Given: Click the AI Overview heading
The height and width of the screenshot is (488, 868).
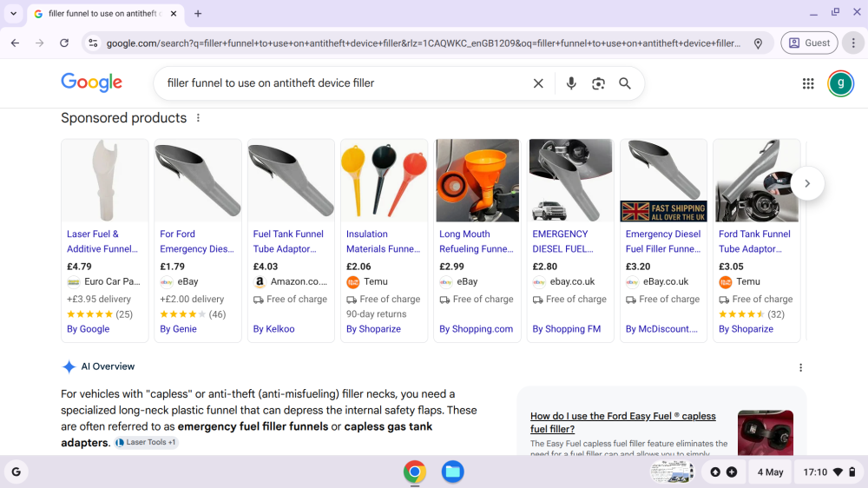Looking at the screenshot, I should point(108,366).
